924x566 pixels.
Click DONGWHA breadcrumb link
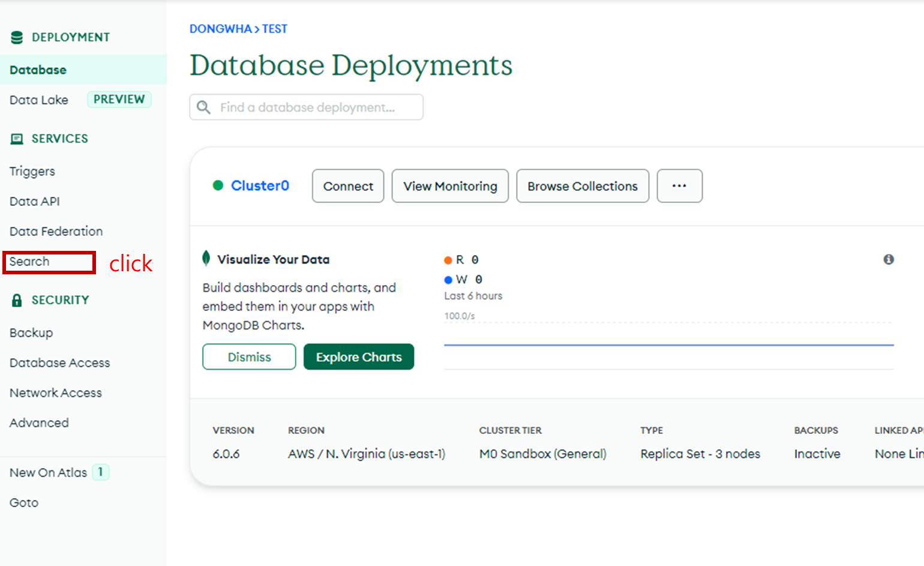point(221,29)
